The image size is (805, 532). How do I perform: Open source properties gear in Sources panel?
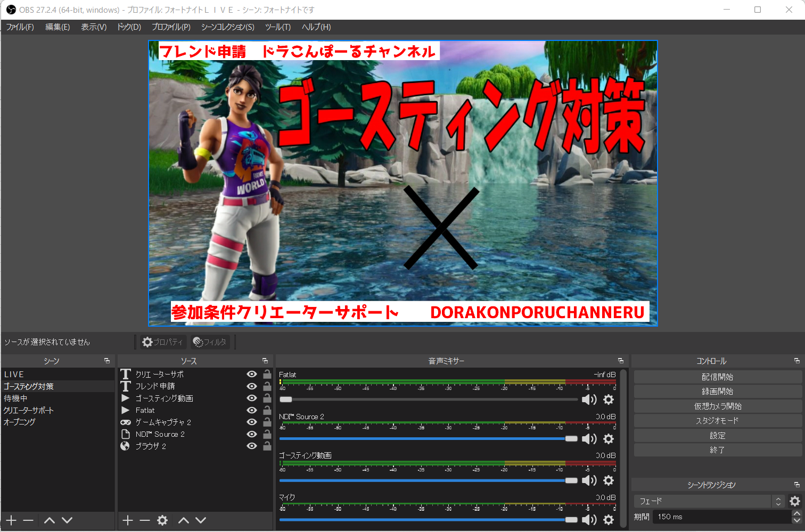tap(162, 520)
